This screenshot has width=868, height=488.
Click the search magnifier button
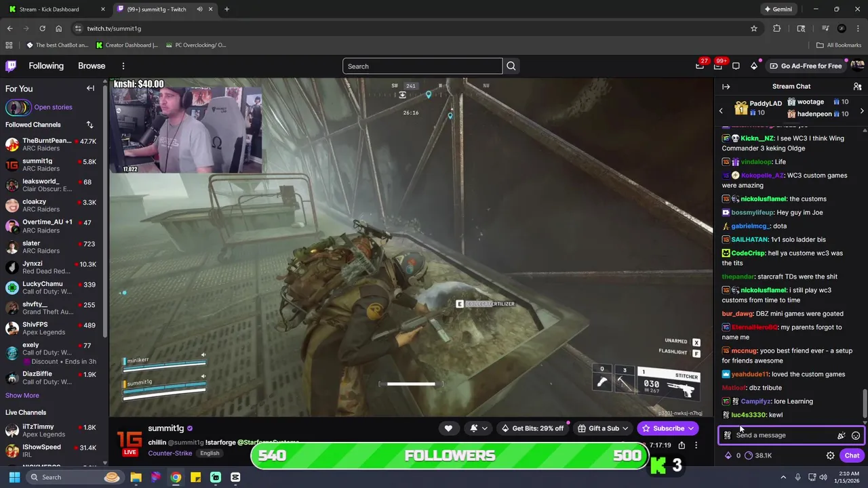(x=511, y=66)
